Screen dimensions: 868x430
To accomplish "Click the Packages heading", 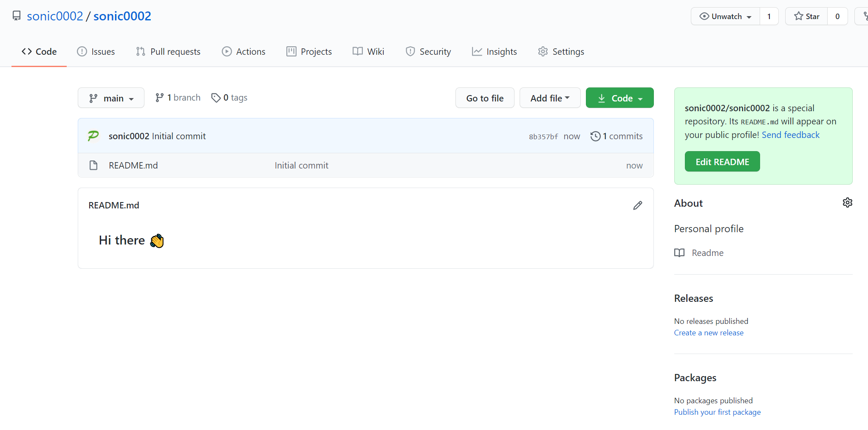I will [695, 378].
